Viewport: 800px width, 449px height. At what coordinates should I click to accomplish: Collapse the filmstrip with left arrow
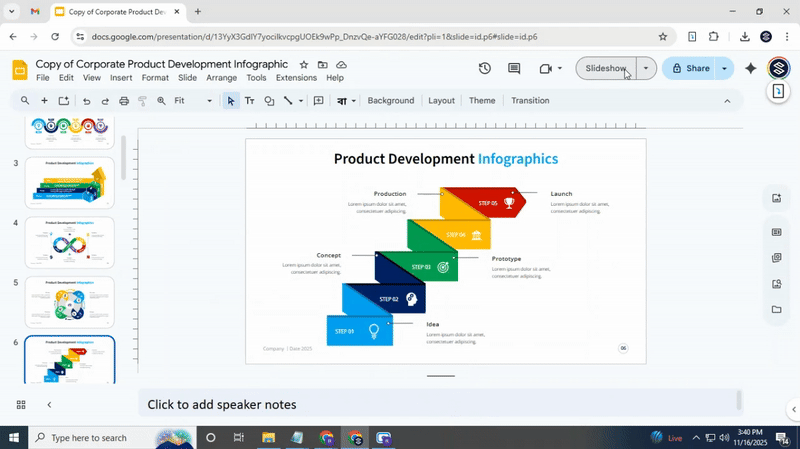pos(49,405)
